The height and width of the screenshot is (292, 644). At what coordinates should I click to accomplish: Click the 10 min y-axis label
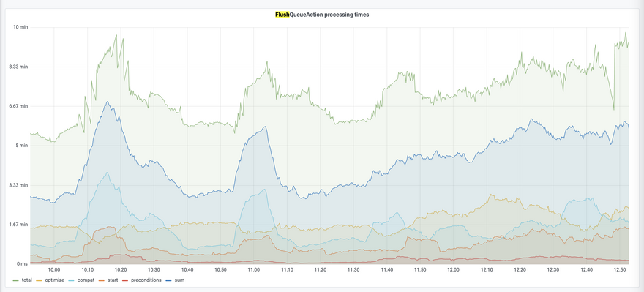[x=20, y=27]
